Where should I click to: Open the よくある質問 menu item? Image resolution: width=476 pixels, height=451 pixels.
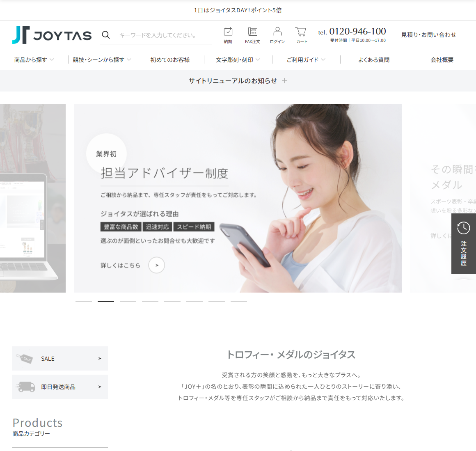tap(374, 60)
